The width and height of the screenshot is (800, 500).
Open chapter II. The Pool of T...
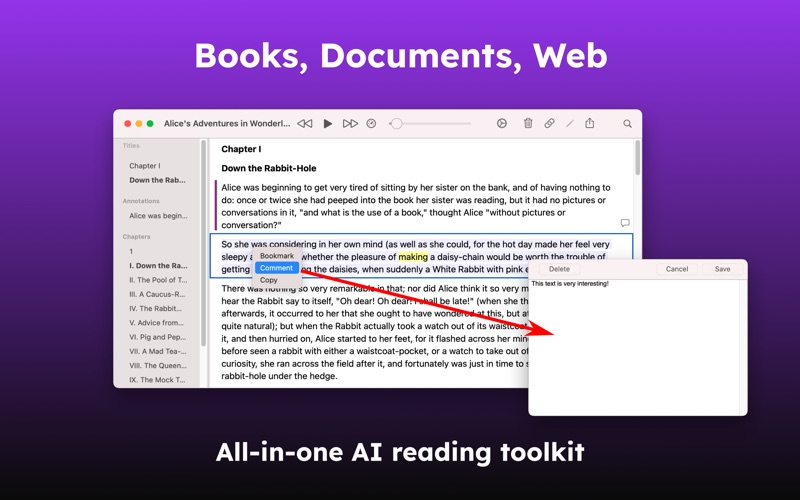click(158, 280)
